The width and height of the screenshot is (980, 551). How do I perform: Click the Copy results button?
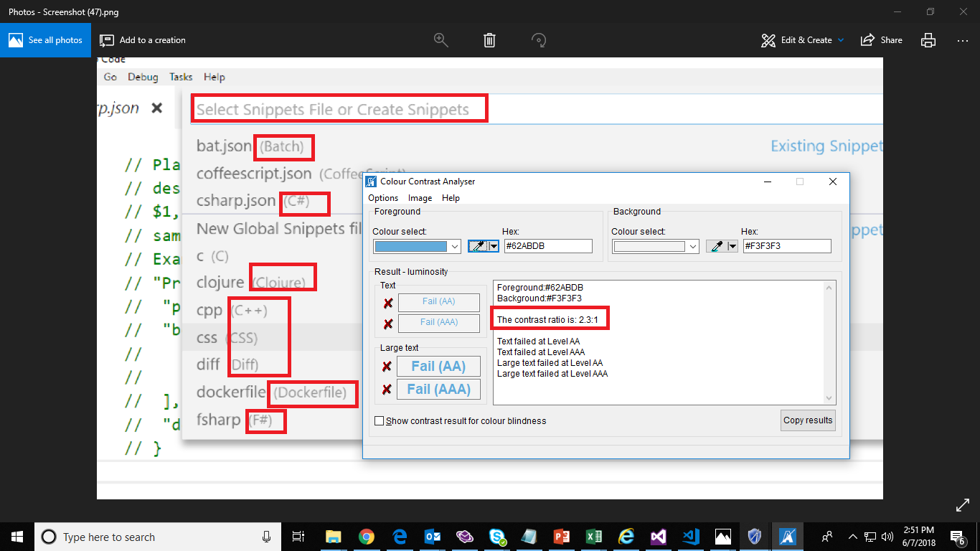(x=808, y=420)
